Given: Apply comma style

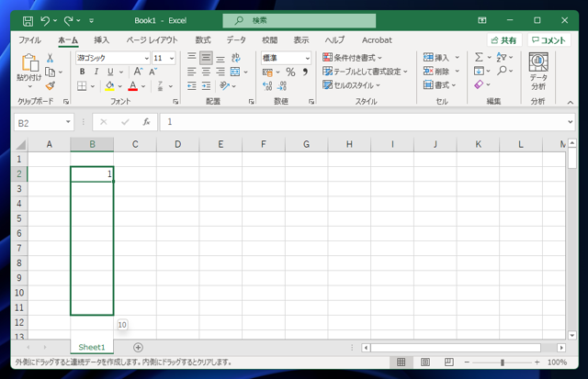Looking at the screenshot, I should (x=305, y=72).
